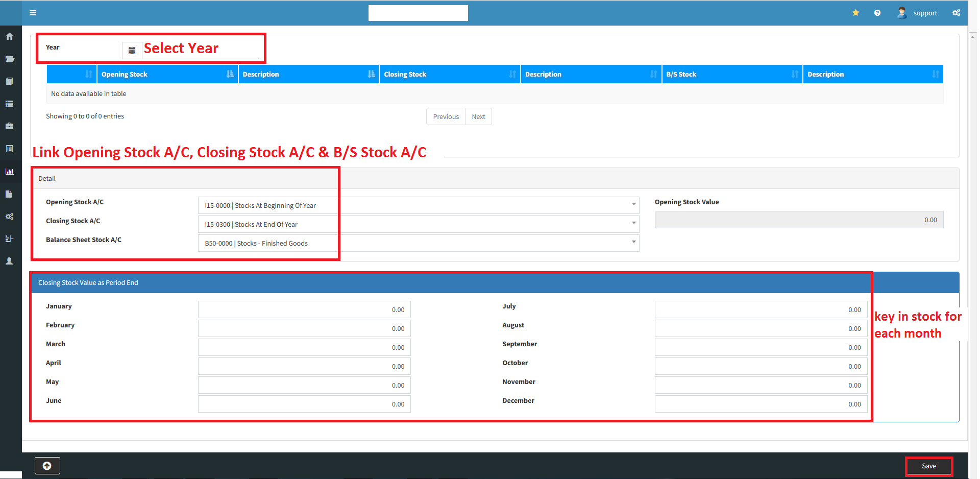Image resolution: width=980 pixels, height=479 pixels.
Task: Click the home icon in sidebar
Action: click(x=9, y=37)
